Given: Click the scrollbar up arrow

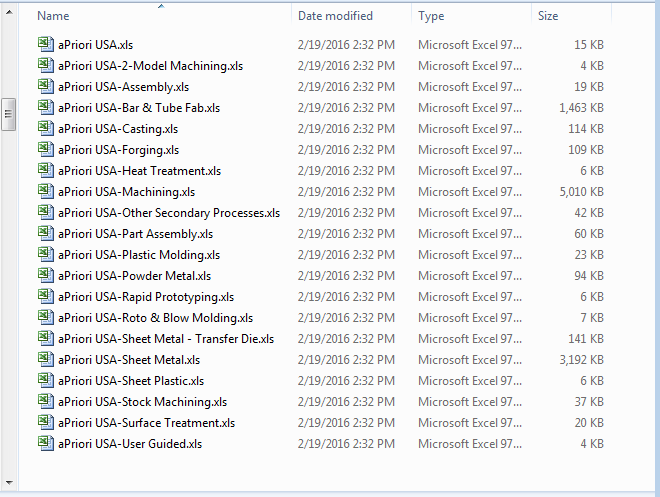Looking at the screenshot, I should click(9, 12).
